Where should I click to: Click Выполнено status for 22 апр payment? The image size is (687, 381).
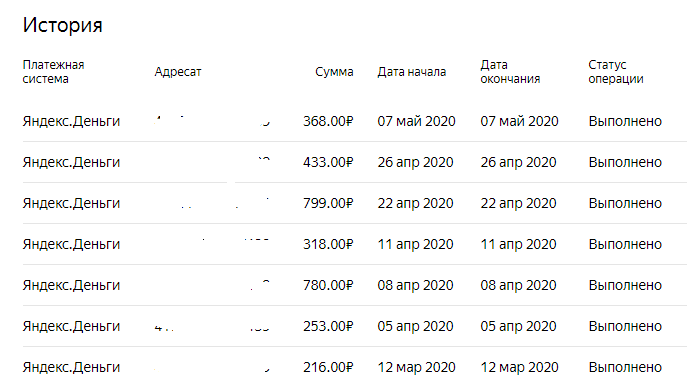[625, 203]
